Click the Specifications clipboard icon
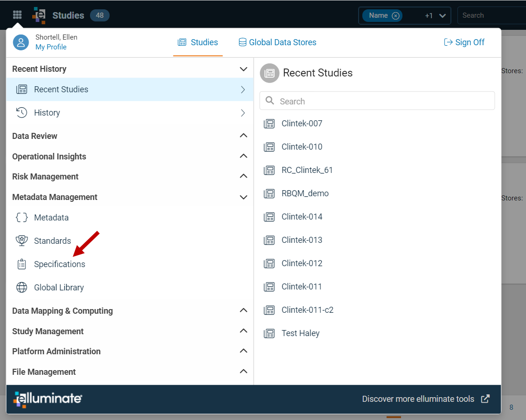526x420 pixels. (x=22, y=264)
